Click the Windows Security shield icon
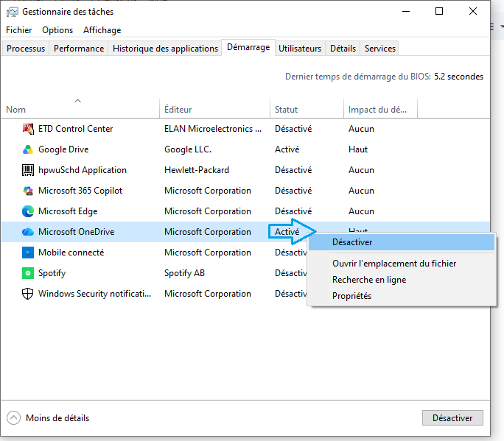Viewport: 504px width, 441px height. click(28, 294)
